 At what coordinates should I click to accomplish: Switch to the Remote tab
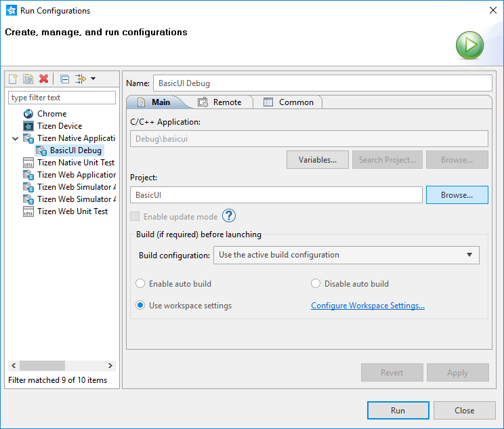[220, 102]
